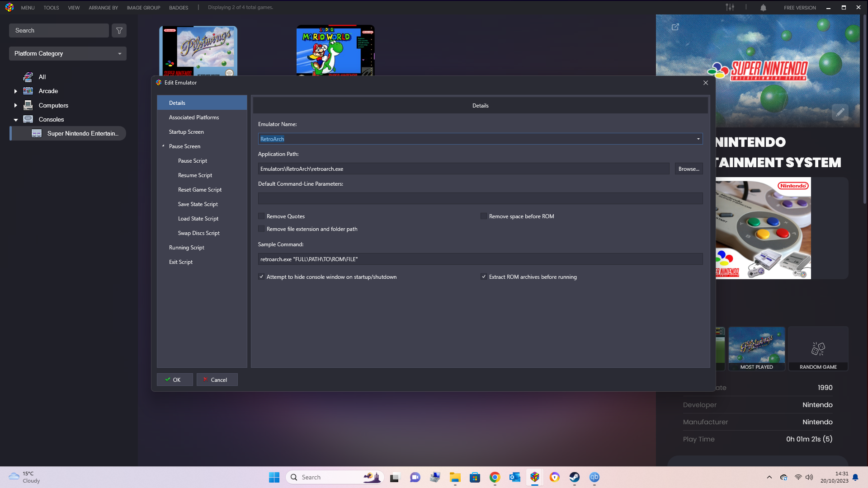Click the Random Game dice icon
This screenshot has width=868, height=488.
pos(818,348)
